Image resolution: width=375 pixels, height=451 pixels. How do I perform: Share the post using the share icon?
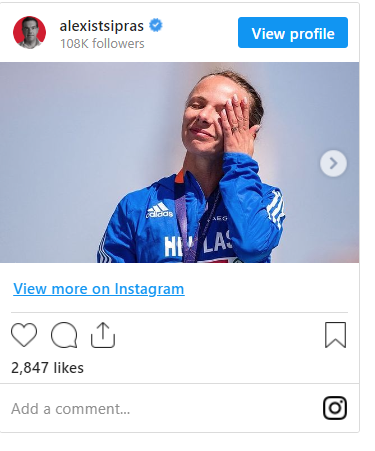click(103, 335)
